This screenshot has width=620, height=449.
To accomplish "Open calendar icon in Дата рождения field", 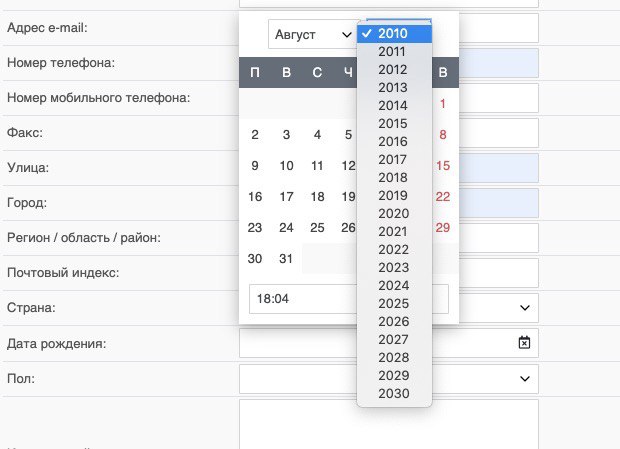I will pos(524,343).
